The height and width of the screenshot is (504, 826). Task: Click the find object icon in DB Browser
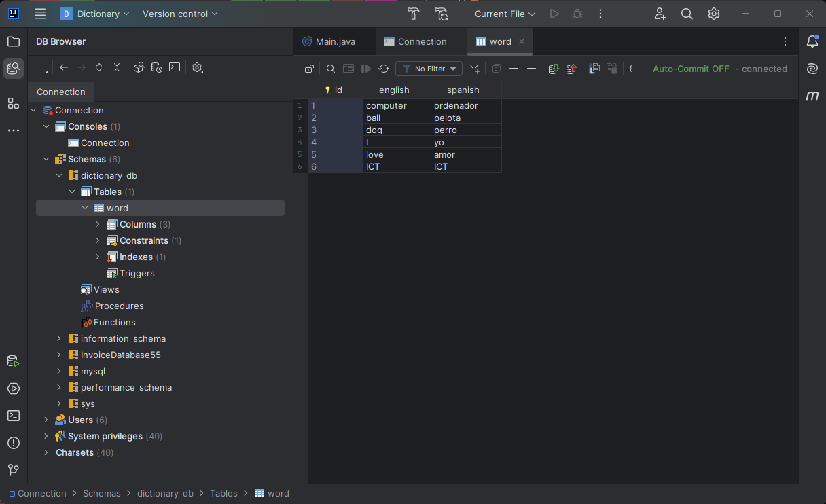click(139, 67)
